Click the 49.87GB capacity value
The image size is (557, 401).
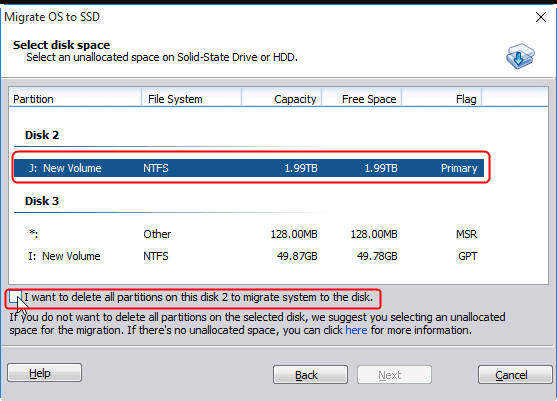click(297, 256)
